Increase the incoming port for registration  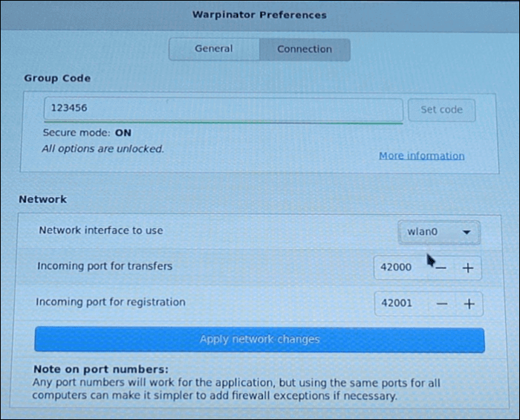tap(469, 304)
